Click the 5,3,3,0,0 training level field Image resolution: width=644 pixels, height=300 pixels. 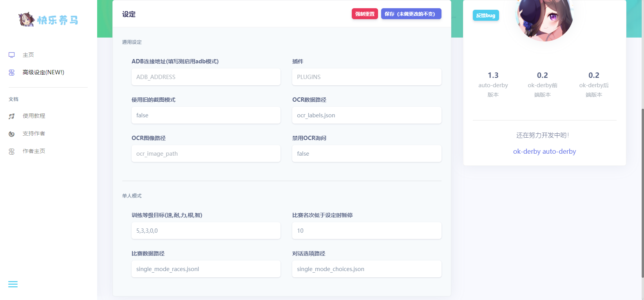point(206,231)
